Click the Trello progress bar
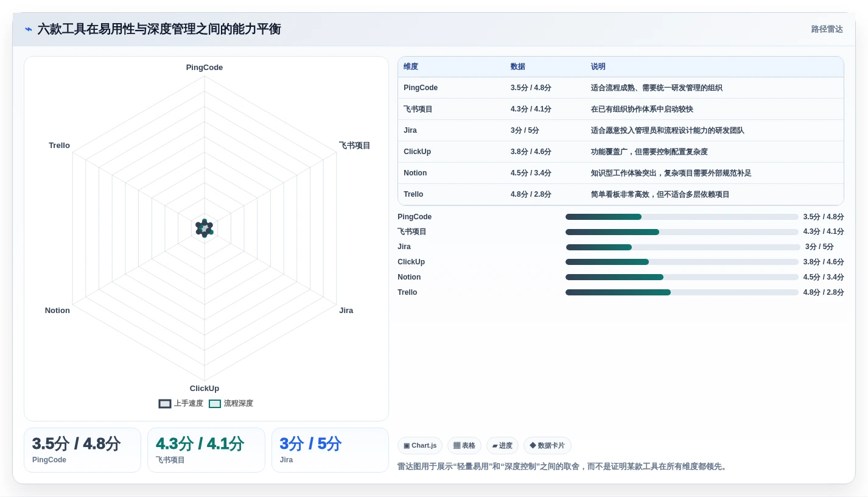 pyautogui.click(x=682, y=292)
